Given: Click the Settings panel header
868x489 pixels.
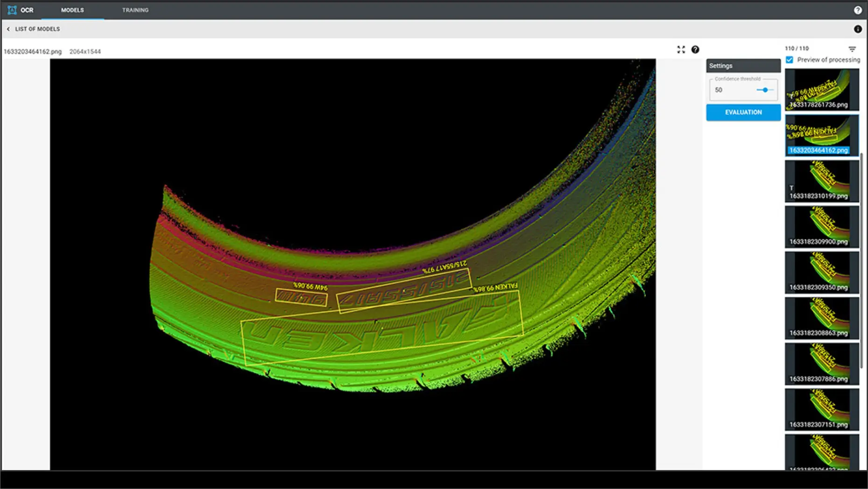Looking at the screenshot, I should coord(743,66).
